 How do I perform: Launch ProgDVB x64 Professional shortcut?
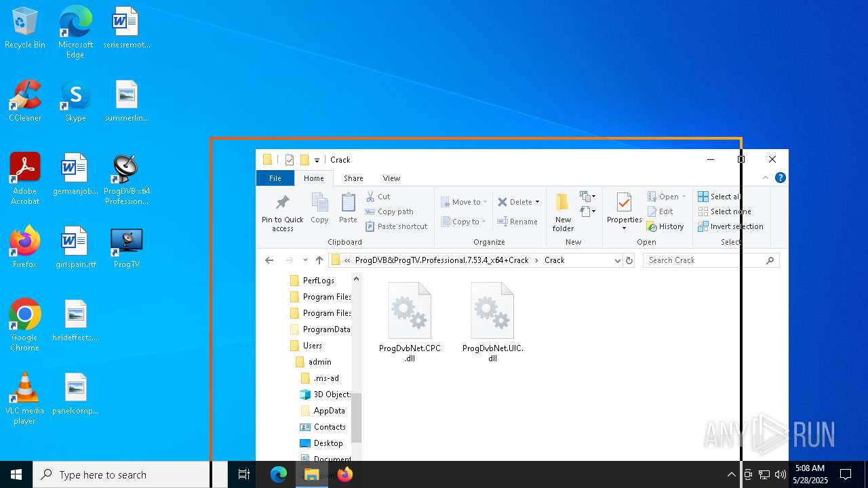pyautogui.click(x=127, y=179)
